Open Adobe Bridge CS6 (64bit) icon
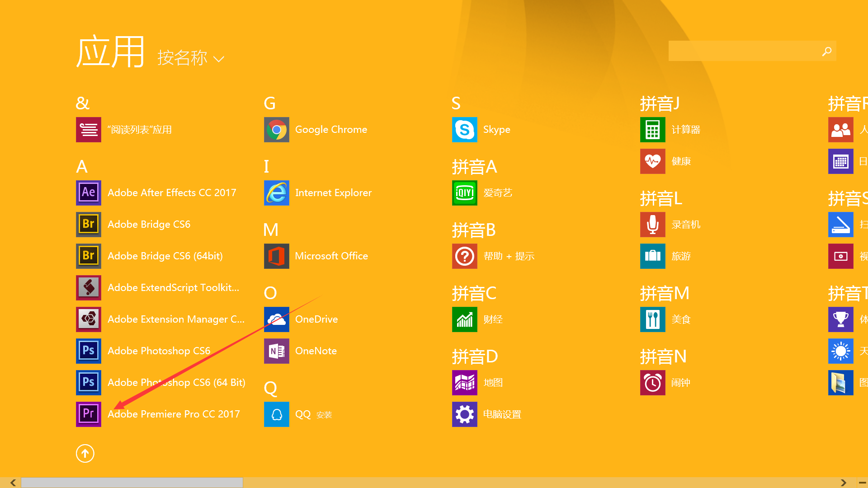Image resolution: width=868 pixels, height=488 pixels. pos(89,256)
